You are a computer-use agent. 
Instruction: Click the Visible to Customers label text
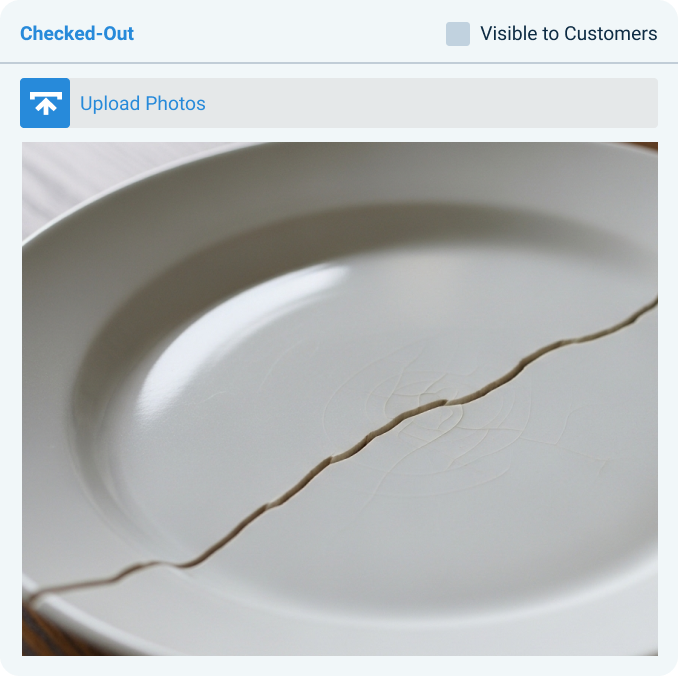click(569, 34)
